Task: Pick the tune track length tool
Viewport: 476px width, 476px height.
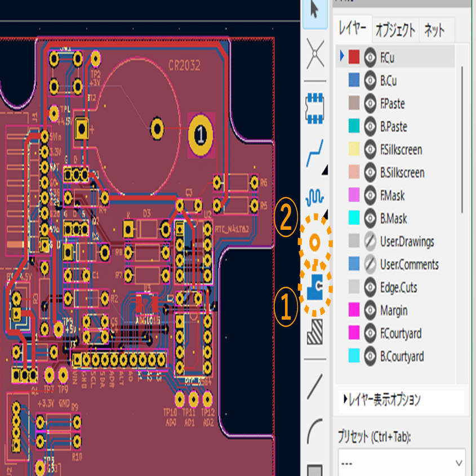Action: click(314, 197)
